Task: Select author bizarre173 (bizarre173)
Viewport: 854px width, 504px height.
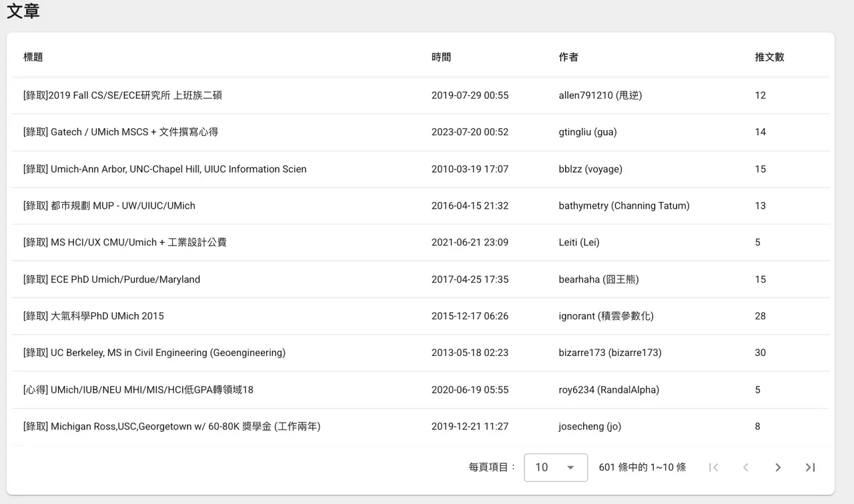Action: pyautogui.click(x=610, y=353)
